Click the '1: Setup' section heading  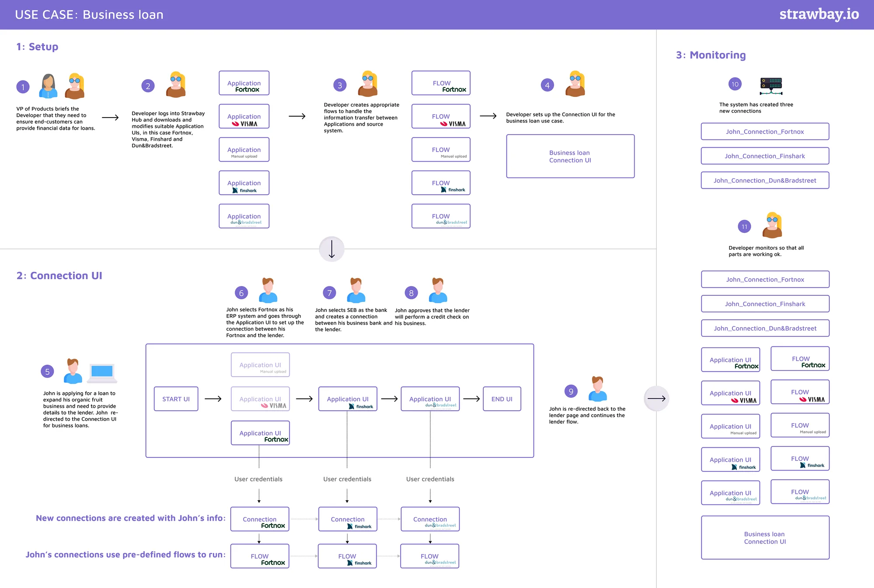[x=37, y=47]
